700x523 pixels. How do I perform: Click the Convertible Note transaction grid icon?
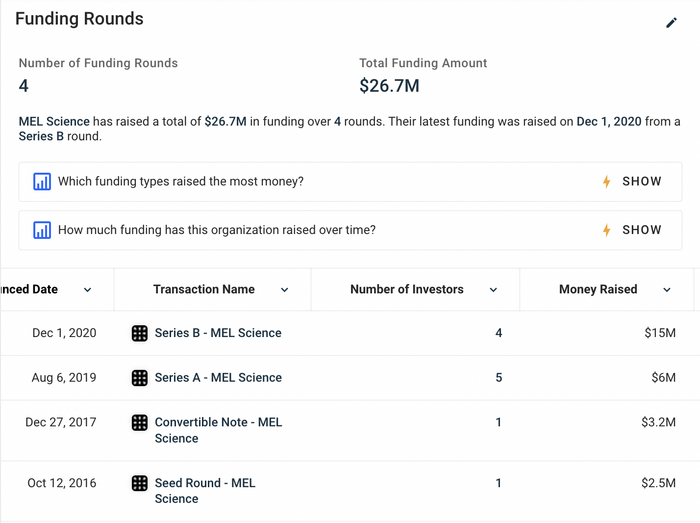click(x=140, y=423)
